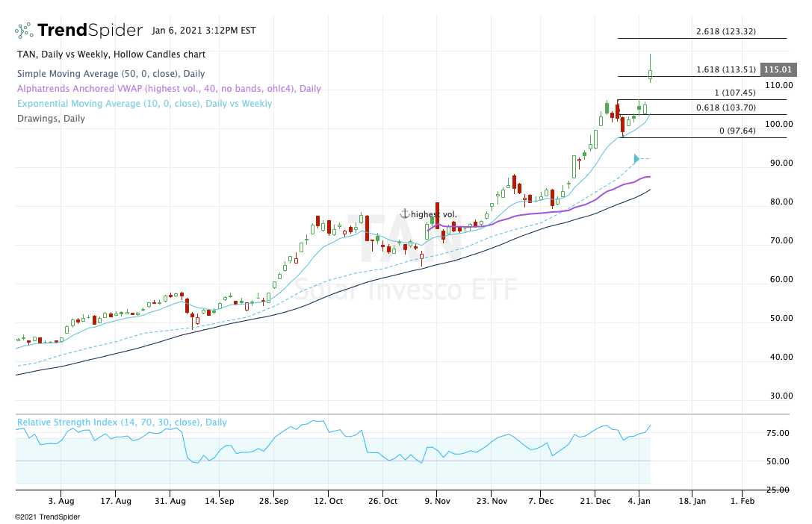Click the 'Relative Strength Index (14, 70, 30, close), Daily' label
The height and width of the screenshot is (524, 812).
point(122,422)
